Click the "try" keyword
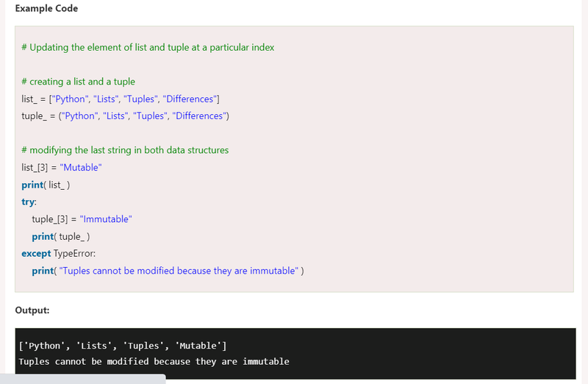 click(x=29, y=202)
